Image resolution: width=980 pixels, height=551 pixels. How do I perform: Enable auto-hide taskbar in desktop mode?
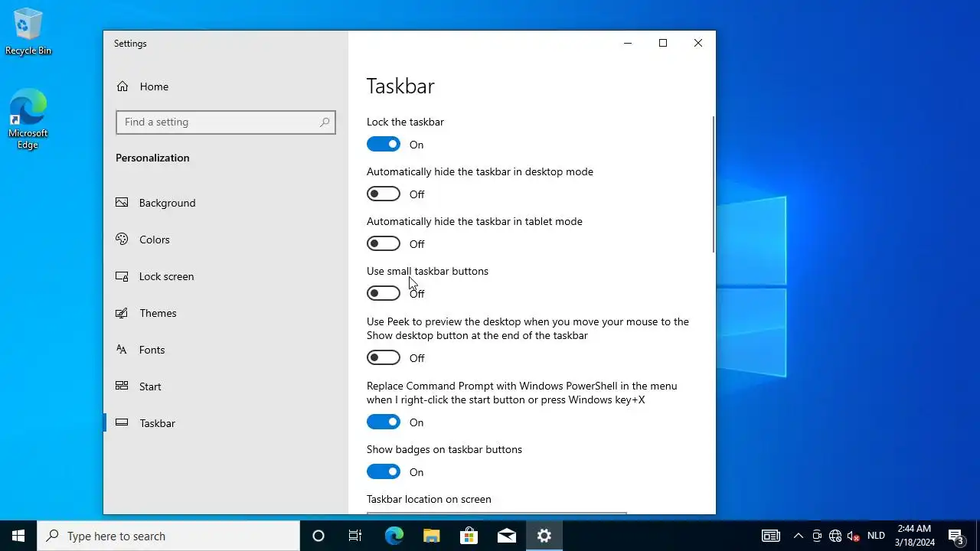tap(384, 194)
